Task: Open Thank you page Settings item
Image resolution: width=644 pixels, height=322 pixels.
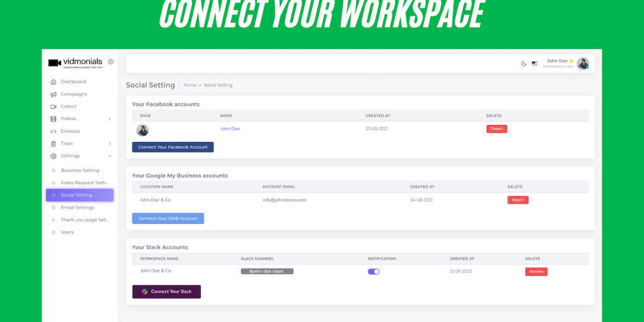Action: [x=85, y=219]
